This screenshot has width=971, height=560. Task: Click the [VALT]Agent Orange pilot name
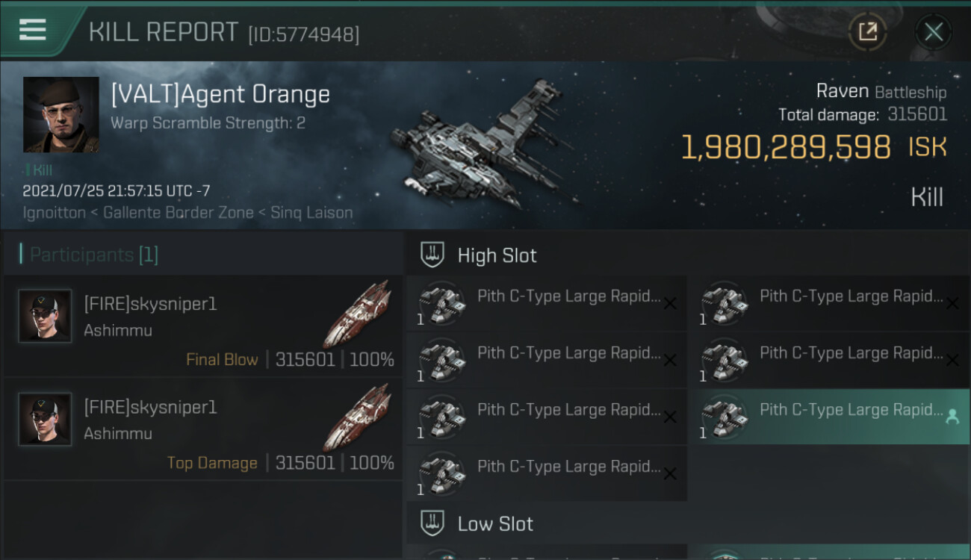220,95
